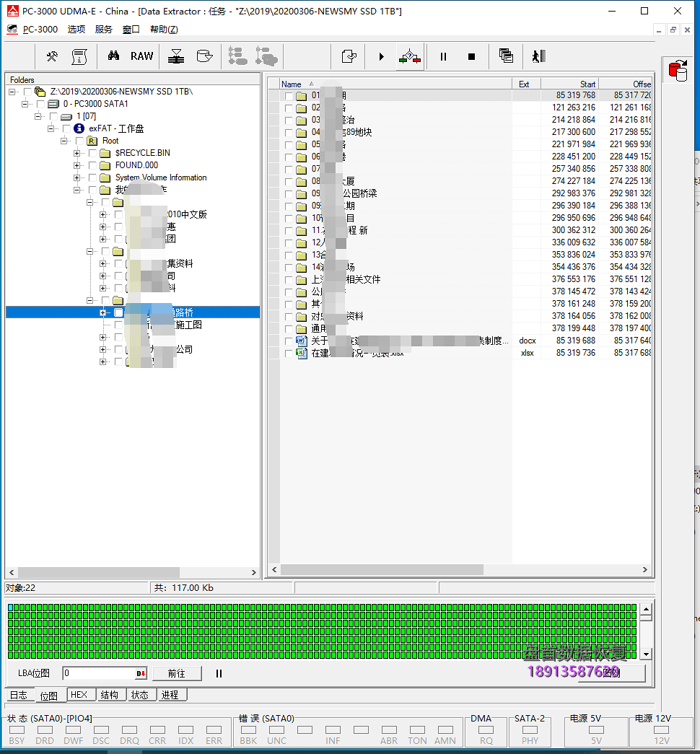Click the drive with arrow icon
The height and width of the screenshot is (754, 700).
point(205,56)
